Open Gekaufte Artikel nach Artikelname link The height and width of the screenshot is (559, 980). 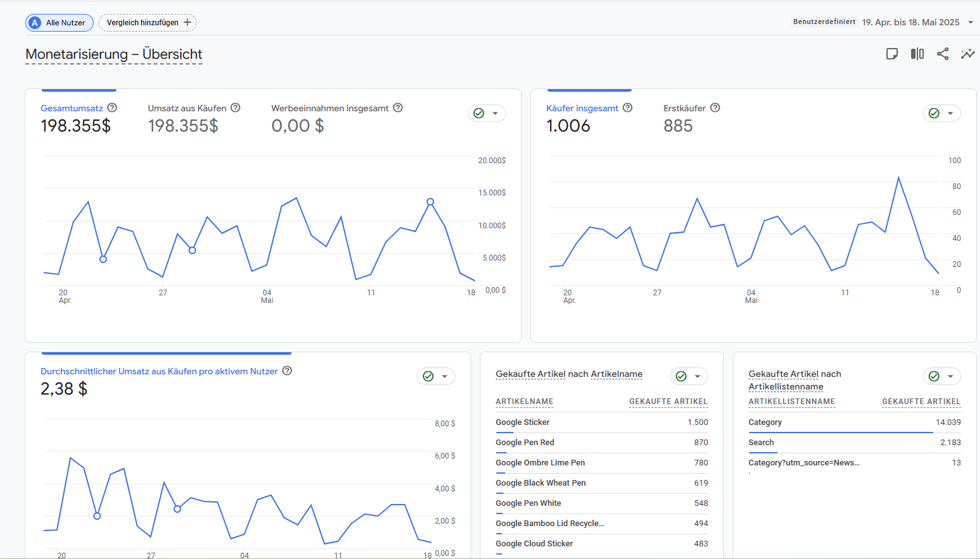click(568, 374)
